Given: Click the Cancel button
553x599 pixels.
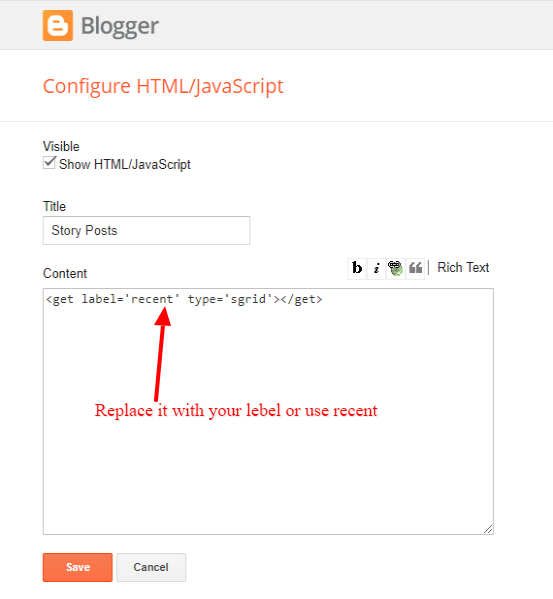Looking at the screenshot, I should click(x=151, y=567).
